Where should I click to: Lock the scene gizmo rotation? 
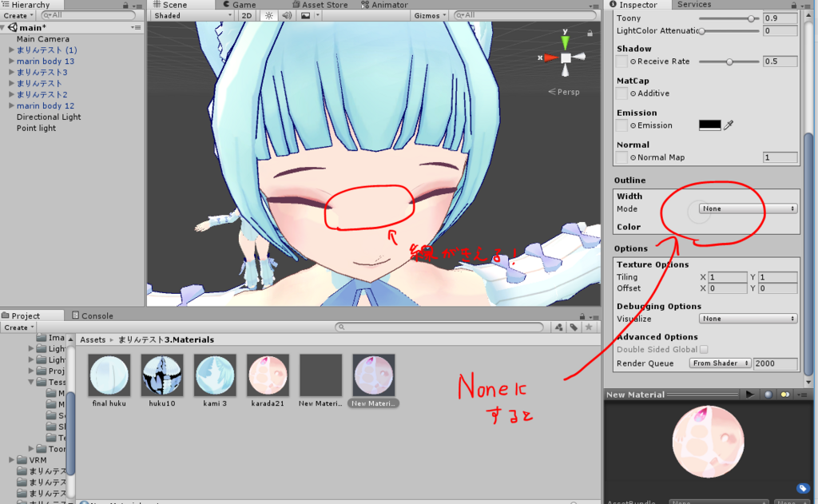(x=590, y=34)
